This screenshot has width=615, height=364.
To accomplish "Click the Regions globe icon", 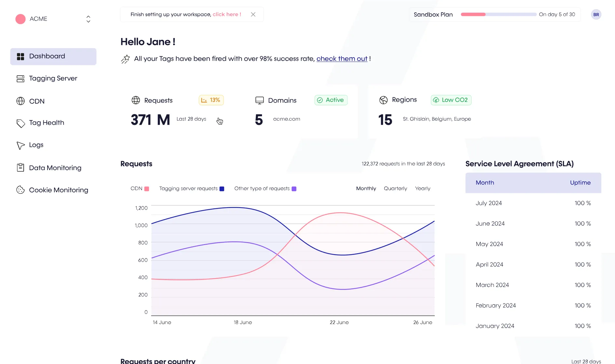I will click(x=383, y=100).
